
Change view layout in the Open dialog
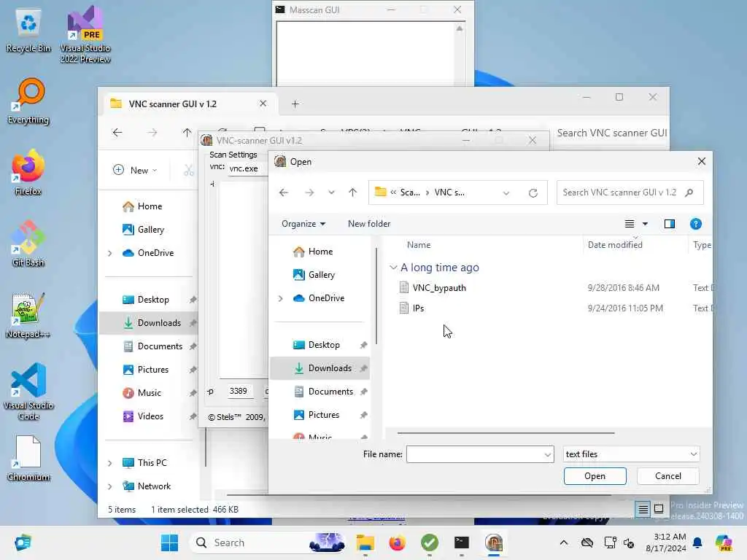coord(630,224)
